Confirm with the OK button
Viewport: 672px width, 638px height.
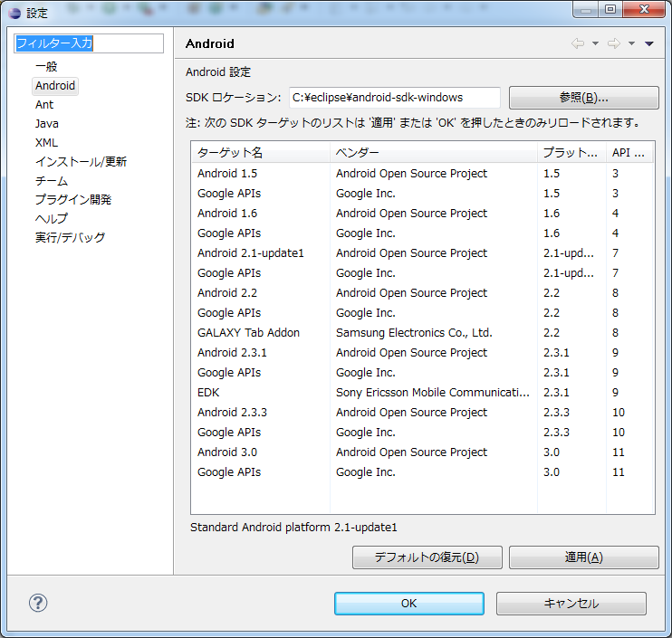[x=408, y=604]
